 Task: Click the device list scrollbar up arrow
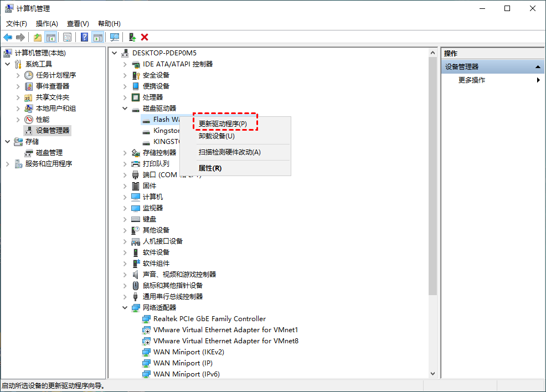432,53
